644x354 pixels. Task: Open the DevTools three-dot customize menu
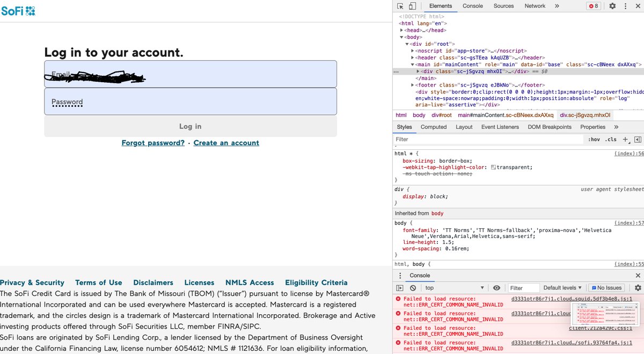click(625, 6)
